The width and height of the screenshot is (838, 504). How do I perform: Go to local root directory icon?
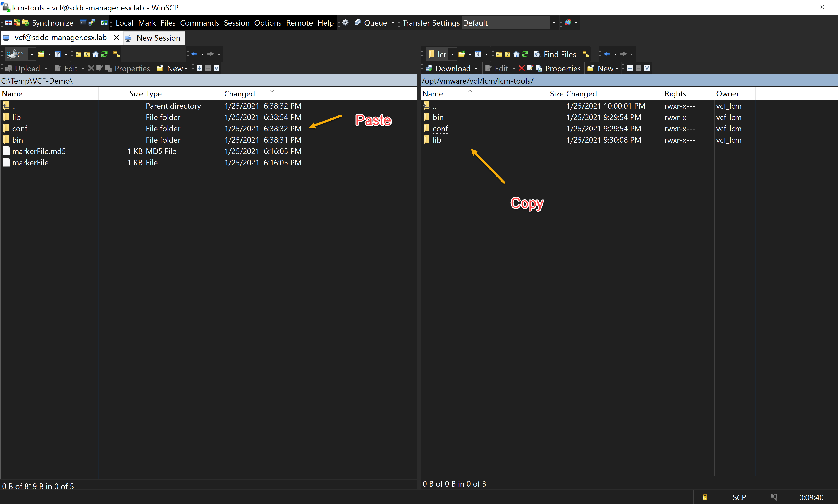click(x=87, y=54)
